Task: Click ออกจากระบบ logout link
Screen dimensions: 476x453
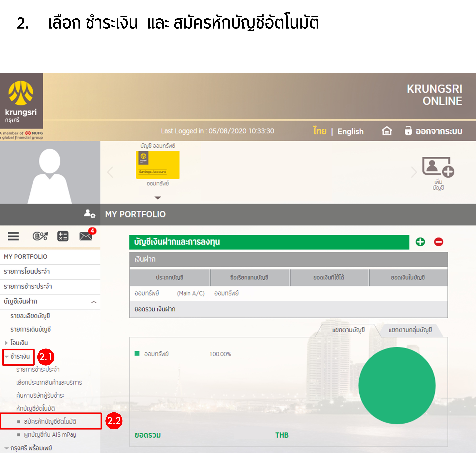Action: tap(439, 131)
